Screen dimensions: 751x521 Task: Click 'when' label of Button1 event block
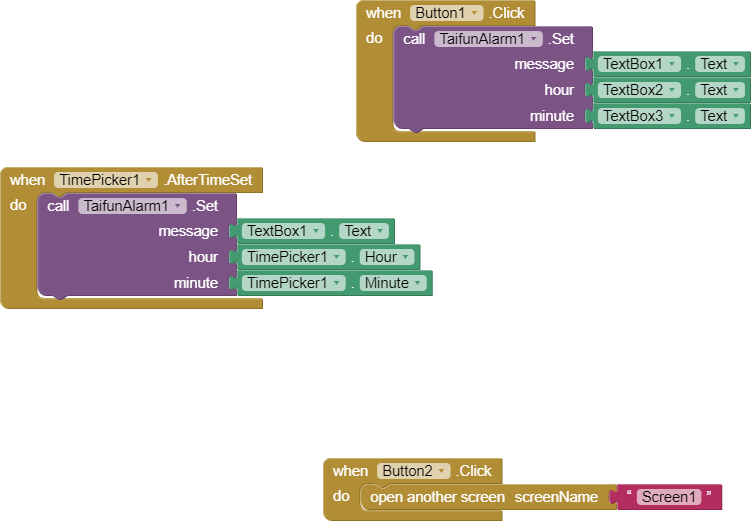(x=383, y=13)
